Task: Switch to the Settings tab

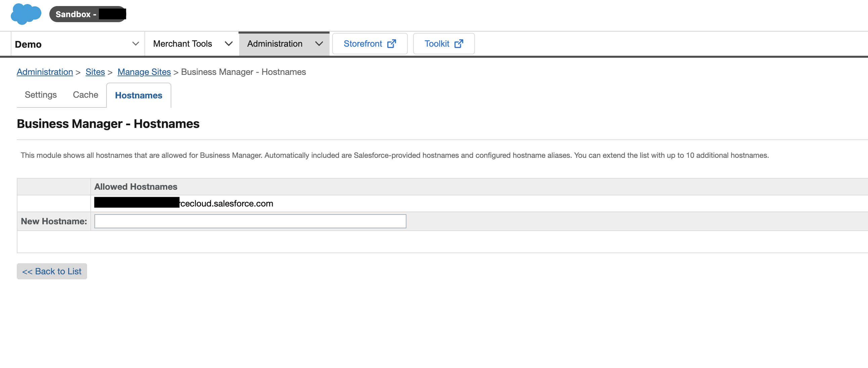Action: 41,95
